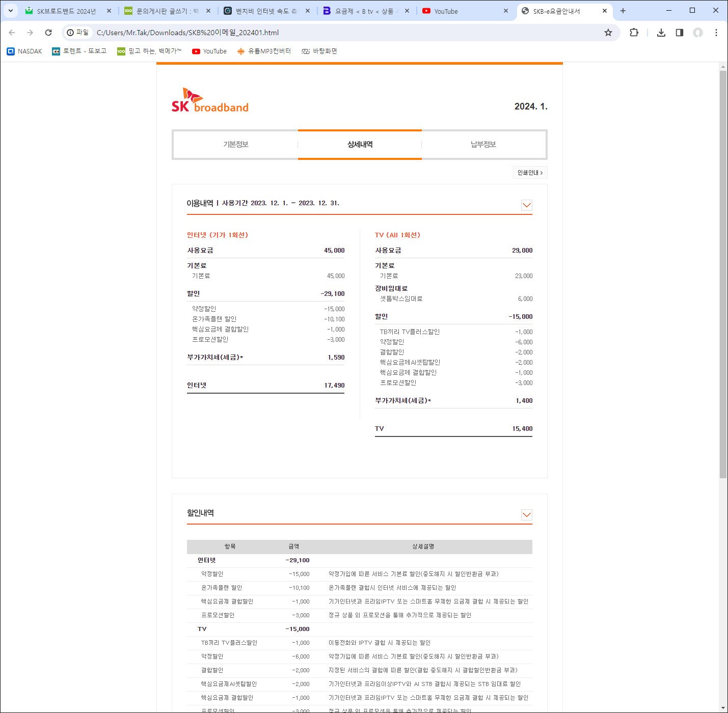Open the NASDAK bookmark
Image resolution: width=728 pixels, height=713 pixels.
coord(24,51)
